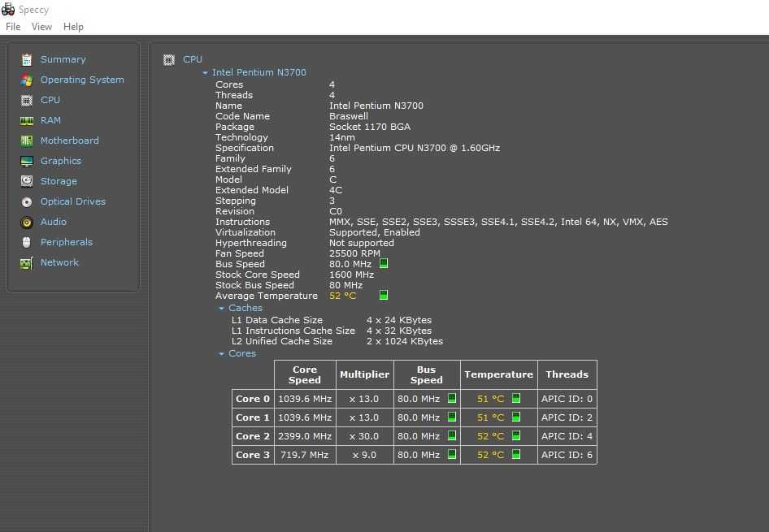Viewport: 769px width, 532px height.
Task: Click the L2 Unified Cache Size label
Action: point(281,341)
